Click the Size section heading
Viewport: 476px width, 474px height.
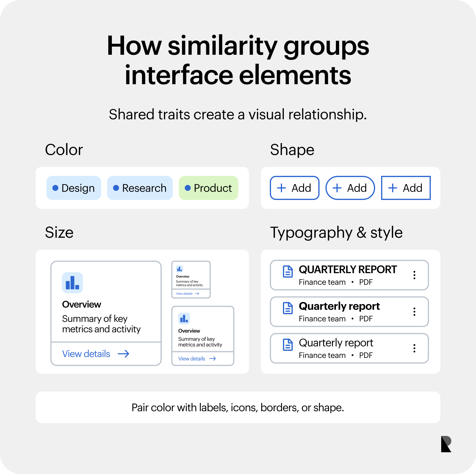coord(59,232)
